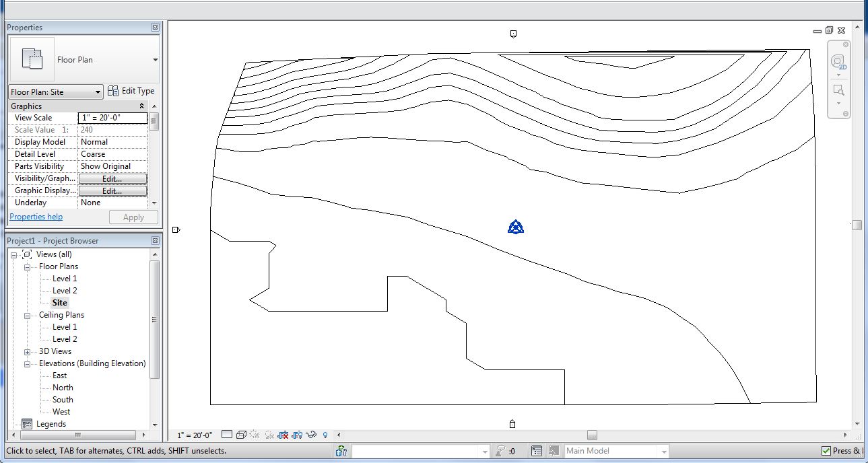
Task: Expand the 3D Views tree node
Action: (27, 351)
